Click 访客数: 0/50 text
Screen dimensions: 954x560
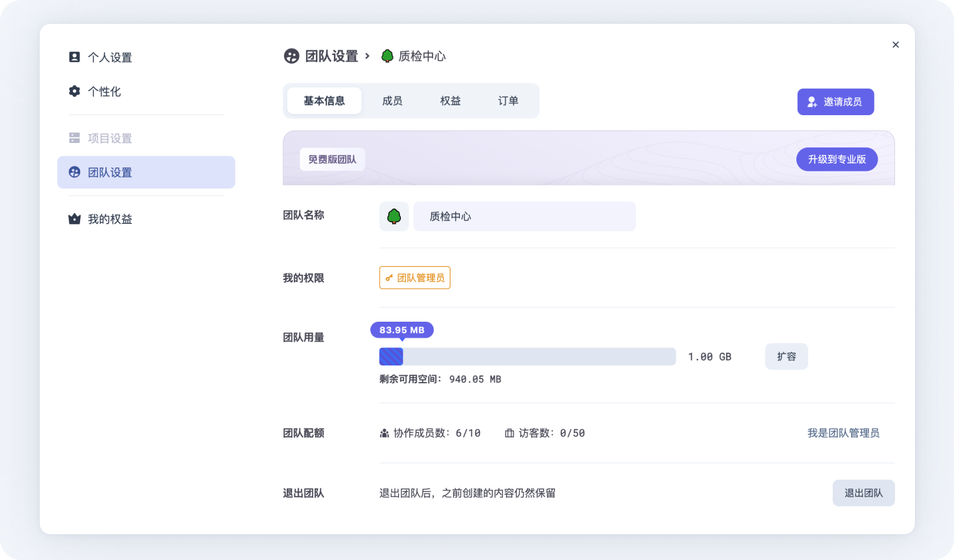click(552, 433)
